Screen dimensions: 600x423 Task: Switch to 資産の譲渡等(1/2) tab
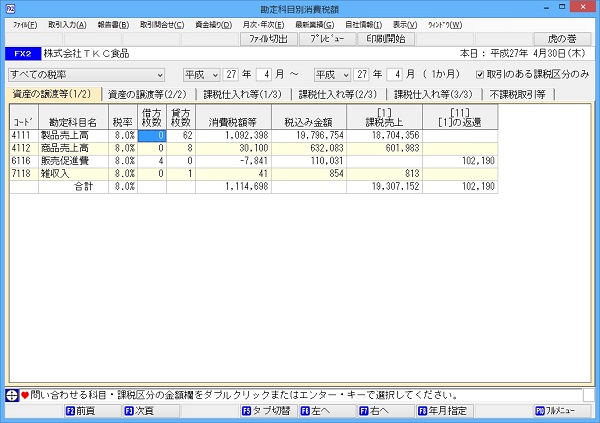[x=54, y=94]
